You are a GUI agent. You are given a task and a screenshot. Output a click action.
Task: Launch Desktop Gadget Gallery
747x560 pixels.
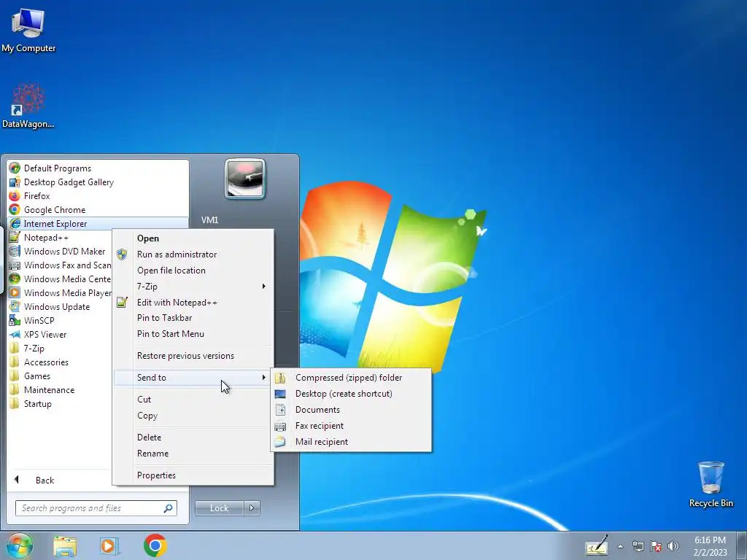click(98, 182)
